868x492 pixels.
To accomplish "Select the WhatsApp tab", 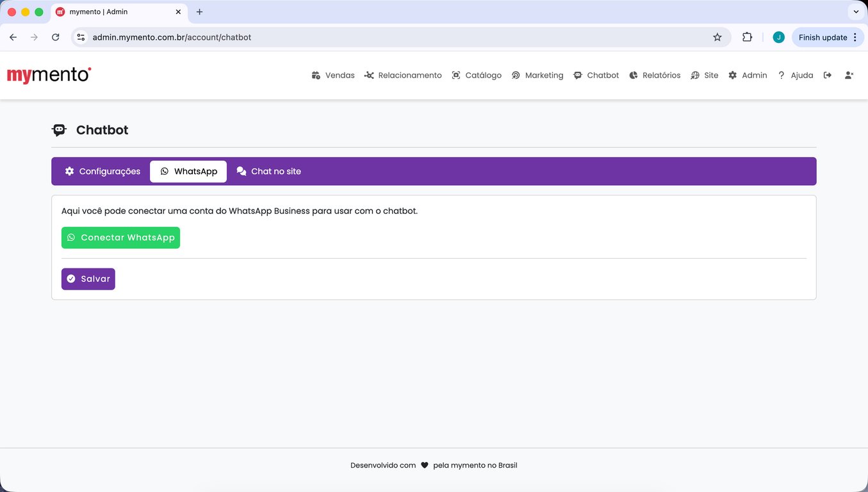I will click(x=188, y=172).
